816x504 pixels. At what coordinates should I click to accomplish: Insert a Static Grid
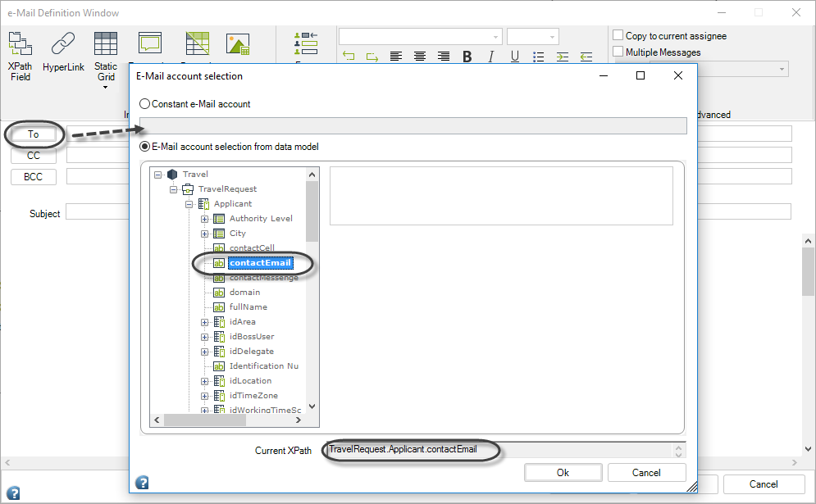click(x=106, y=57)
